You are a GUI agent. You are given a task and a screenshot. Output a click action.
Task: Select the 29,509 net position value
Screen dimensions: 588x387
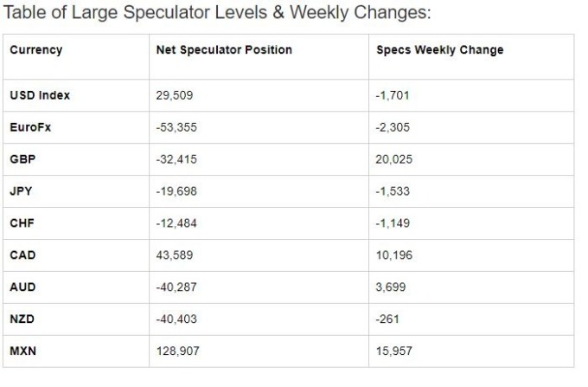[x=175, y=95]
